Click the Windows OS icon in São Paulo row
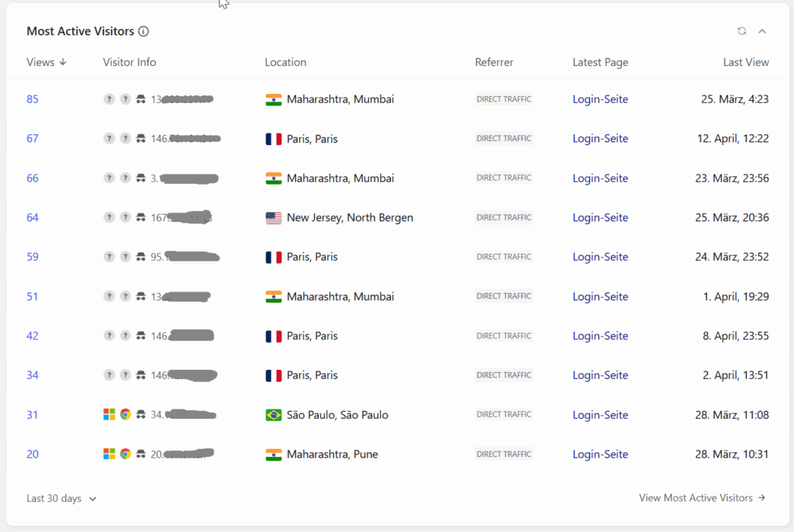Screen dimensions: 794x532 (109, 414)
